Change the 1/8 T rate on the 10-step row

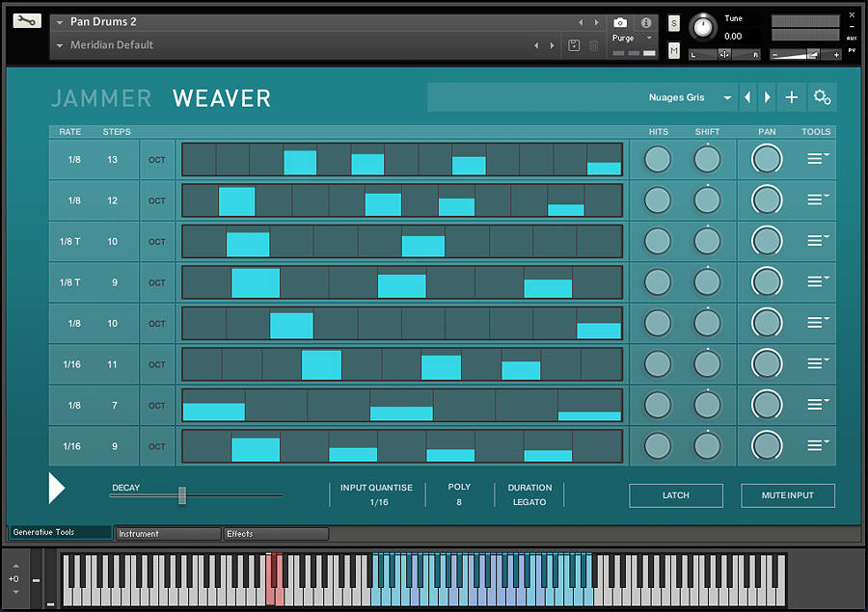click(70, 242)
